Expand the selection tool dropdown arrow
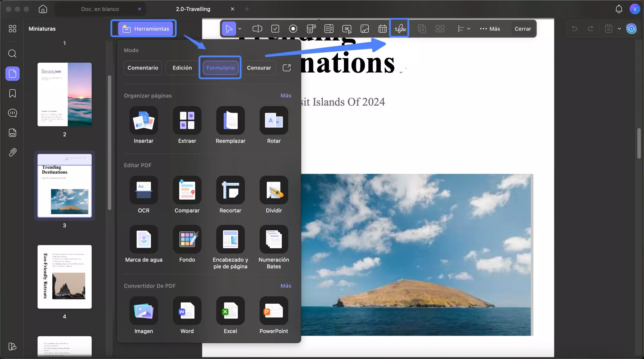Image resolution: width=644 pixels, height=359 pixels. 240,29
